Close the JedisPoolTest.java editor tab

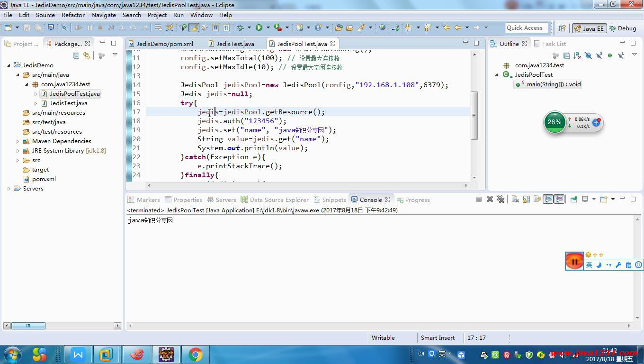click(333, 44)
